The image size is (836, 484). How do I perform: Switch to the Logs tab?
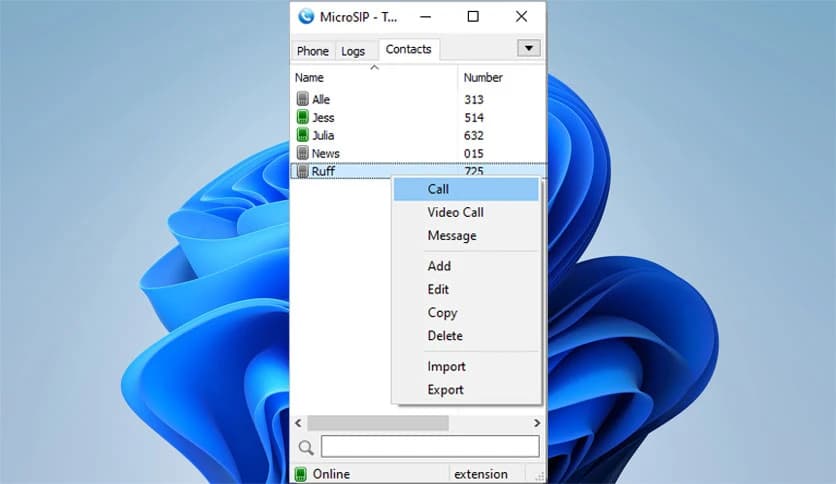click(353, 51)
